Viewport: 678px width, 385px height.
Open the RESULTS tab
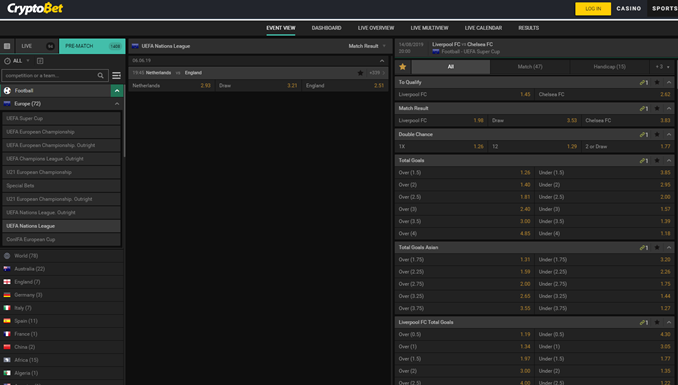[x=528, y=28]
